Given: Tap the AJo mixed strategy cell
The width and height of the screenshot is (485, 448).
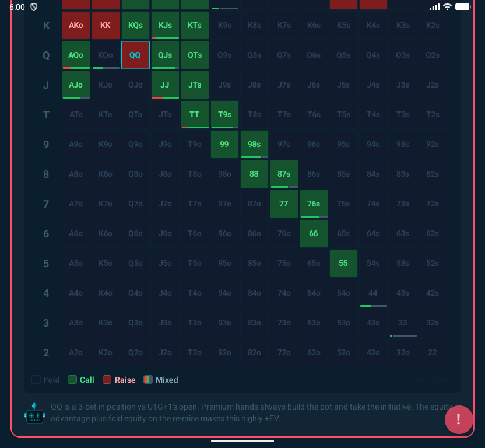Looking at the screenshot, I should click(x=76, y=85).
